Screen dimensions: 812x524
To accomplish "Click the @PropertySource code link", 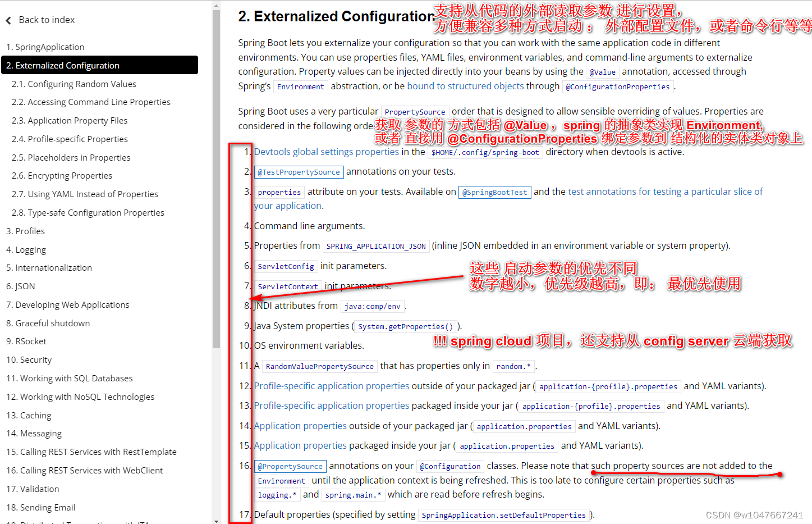I will [290, 466].
